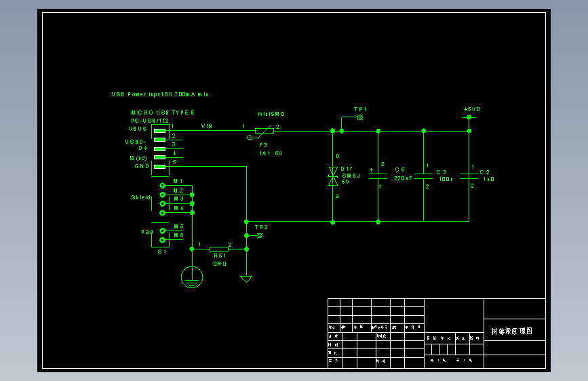Click the C3 reference label

click(x=441, y=172)
